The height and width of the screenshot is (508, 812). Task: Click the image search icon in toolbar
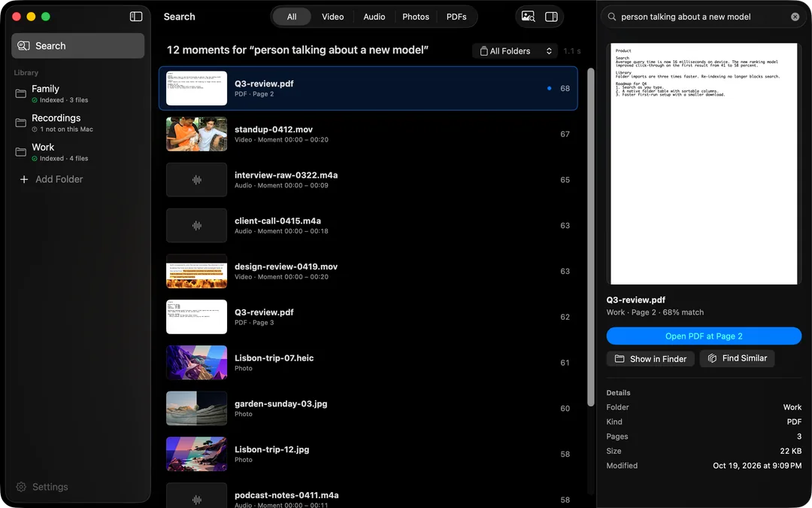click(x=529, y=17)
